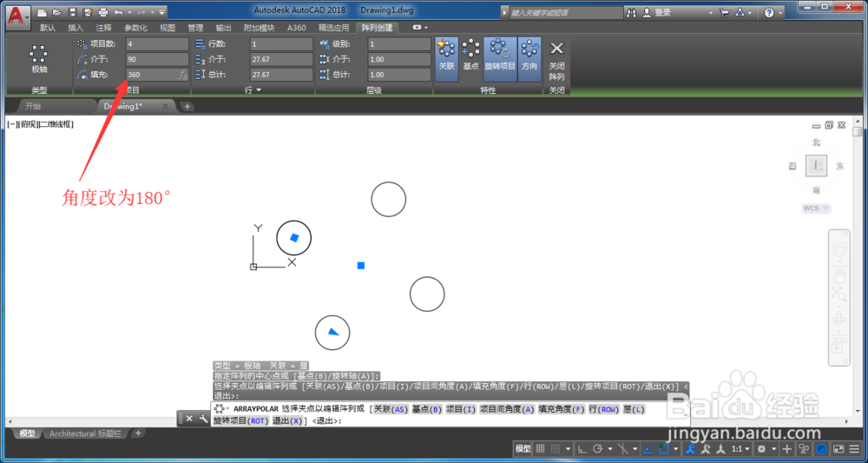
Task: Toggle the grid display in status bar
Action: [540, 448]
